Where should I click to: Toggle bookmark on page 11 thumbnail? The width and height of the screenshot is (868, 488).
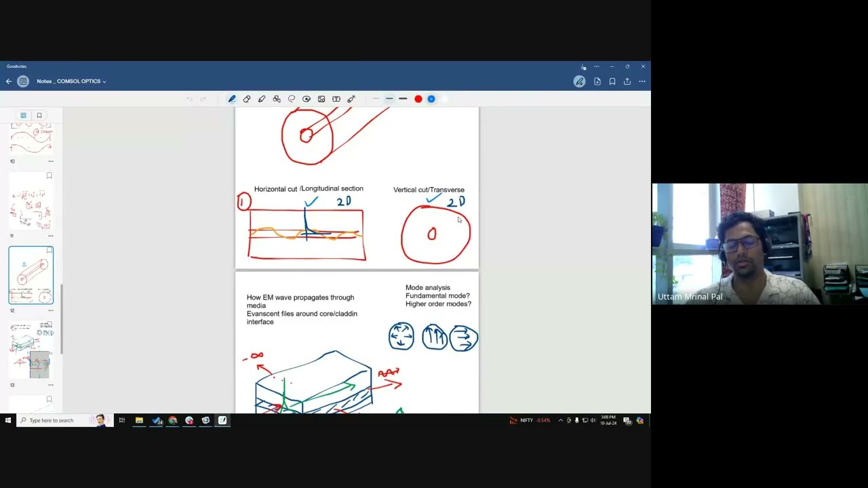click(49, 176)
